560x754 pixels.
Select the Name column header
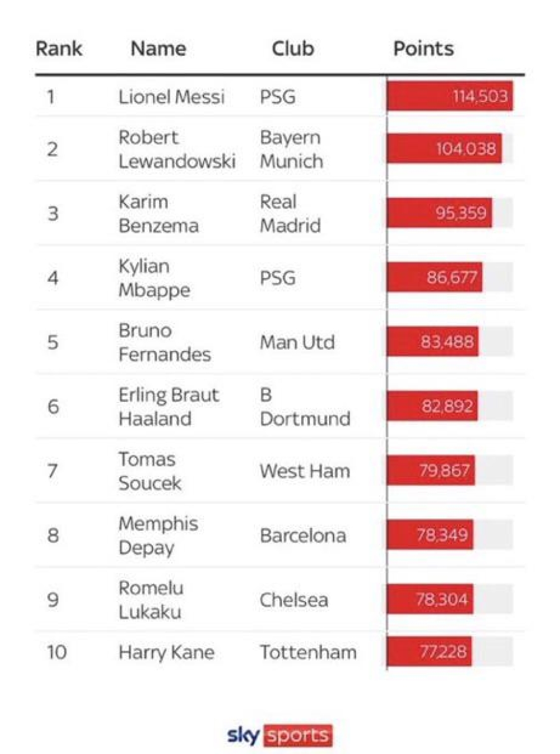click(158, 49)
